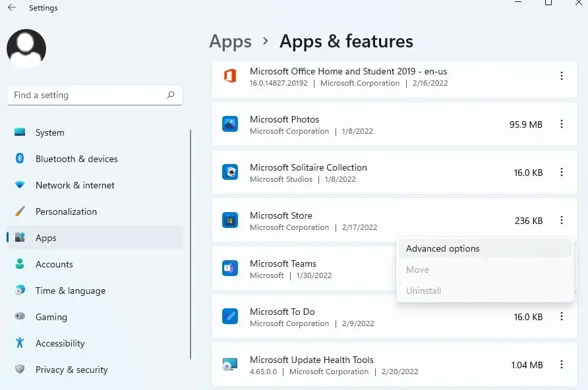Open three-dot menu for Microsoft Photos
The image size is (588, 390).
(x=562, y=124)
